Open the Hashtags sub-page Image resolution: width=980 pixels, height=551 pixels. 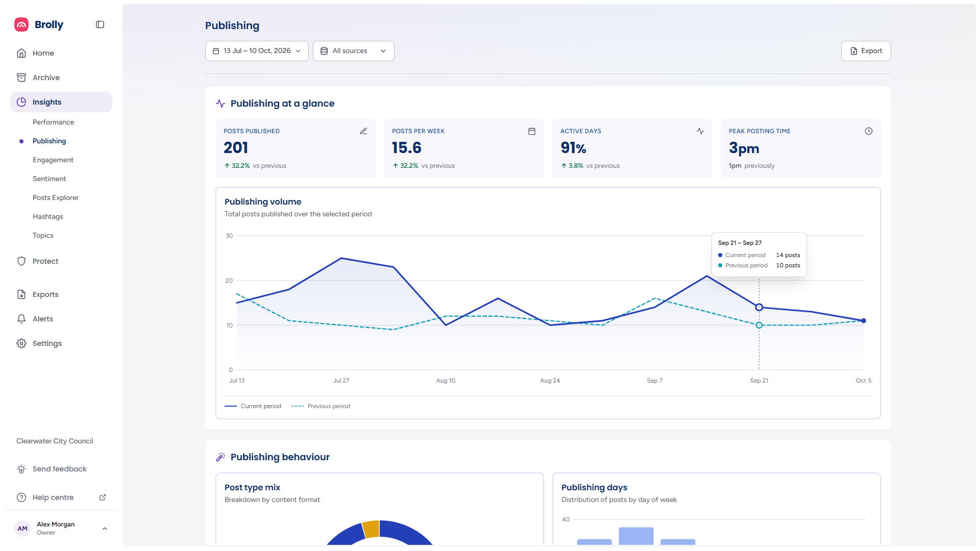click(48, 216)
